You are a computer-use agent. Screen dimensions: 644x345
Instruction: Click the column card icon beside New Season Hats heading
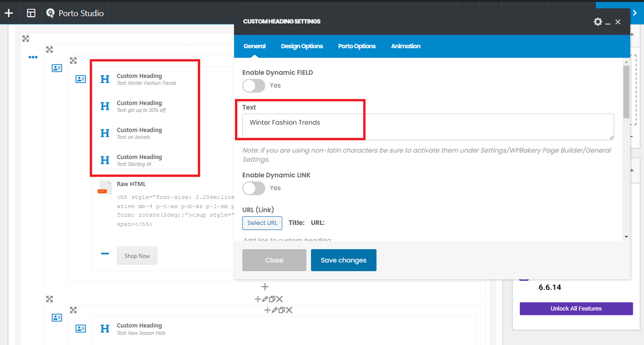(80, 328)
